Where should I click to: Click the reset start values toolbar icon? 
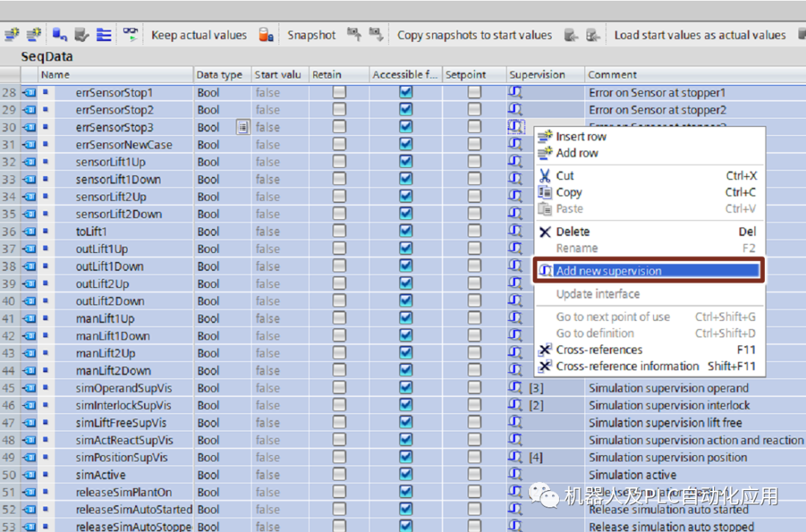coord(60,34)
